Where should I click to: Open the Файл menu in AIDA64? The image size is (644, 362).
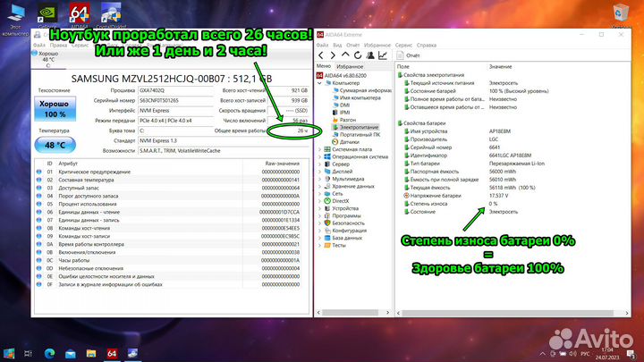(322, 46)
